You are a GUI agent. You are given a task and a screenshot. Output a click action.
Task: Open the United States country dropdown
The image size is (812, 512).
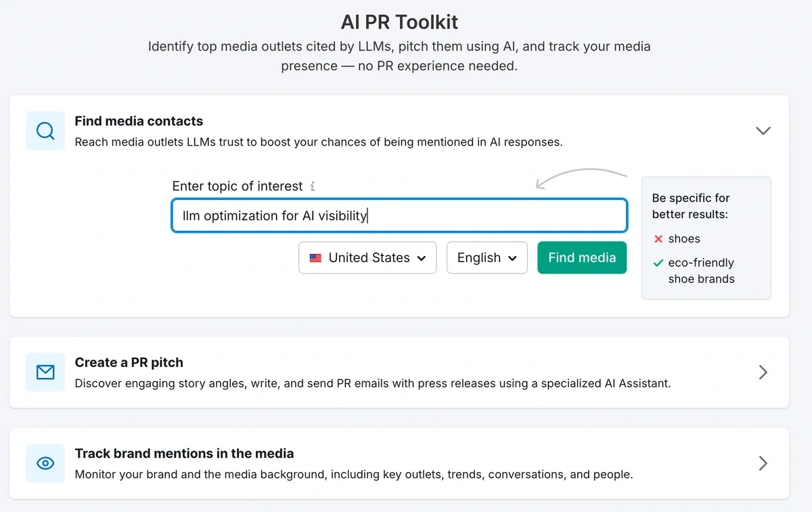coord(367,258)
